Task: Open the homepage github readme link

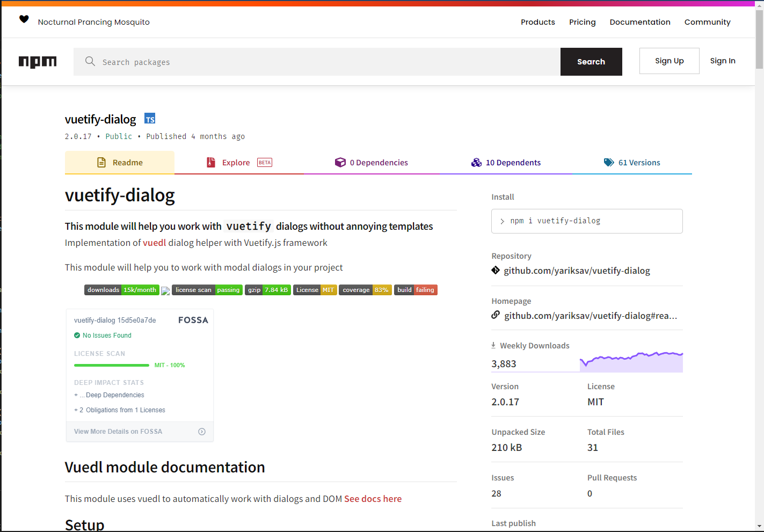Action: pyautogui.click(x=591, y=316)
